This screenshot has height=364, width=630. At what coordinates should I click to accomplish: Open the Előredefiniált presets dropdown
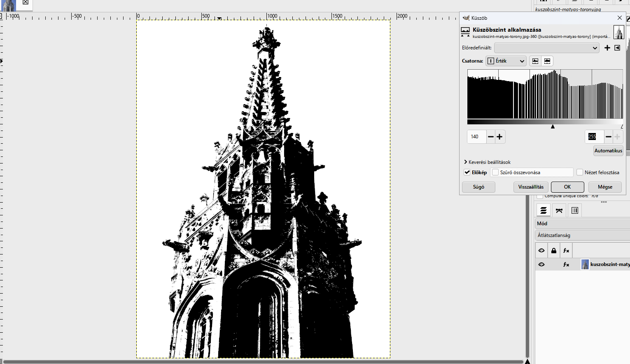click(546, 48)
